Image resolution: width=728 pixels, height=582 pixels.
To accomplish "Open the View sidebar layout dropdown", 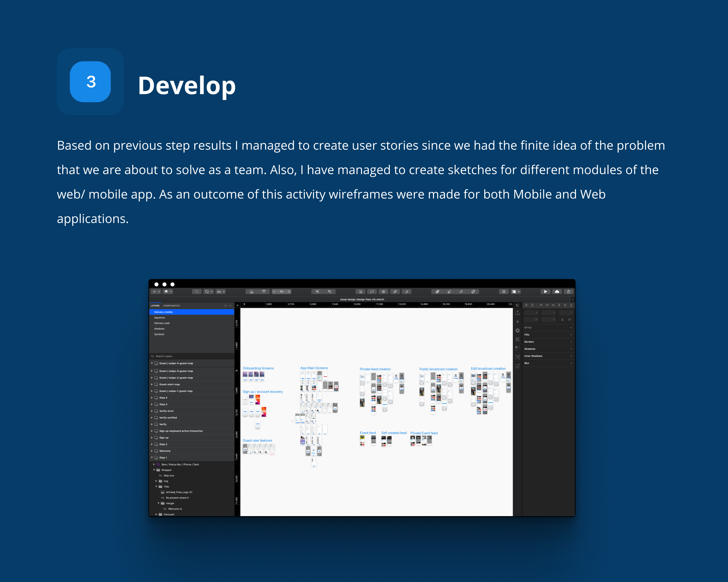I will [x=516, y=292].
